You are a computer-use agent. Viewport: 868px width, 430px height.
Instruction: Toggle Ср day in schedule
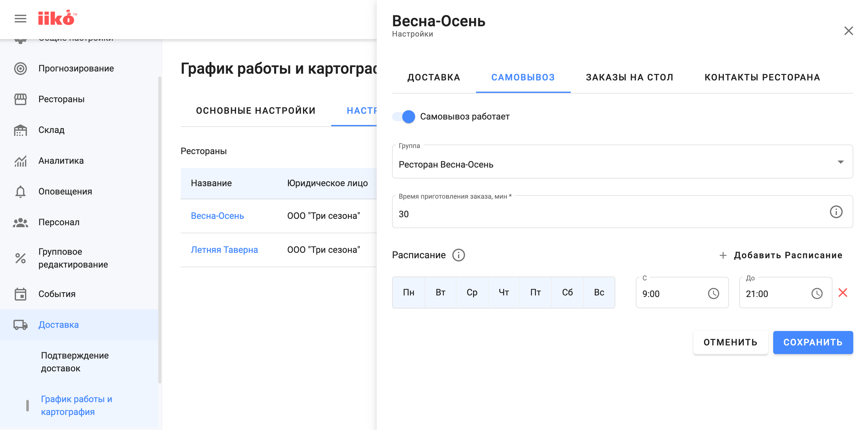click(x=472, y=293)
